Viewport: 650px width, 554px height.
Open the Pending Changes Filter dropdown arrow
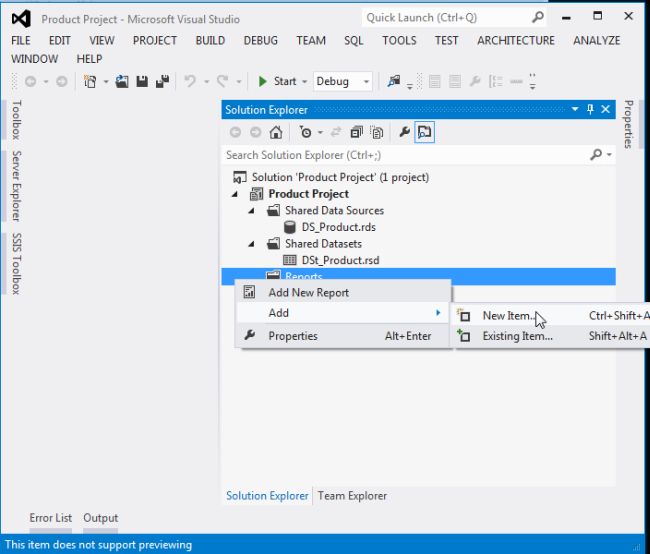[x=320, y=133]
